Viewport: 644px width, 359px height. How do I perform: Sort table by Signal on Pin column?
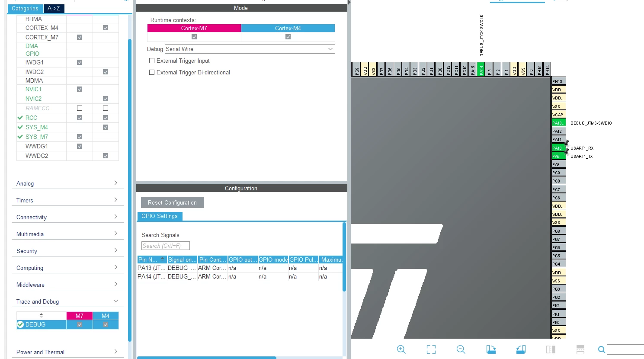tap(182, 260)
